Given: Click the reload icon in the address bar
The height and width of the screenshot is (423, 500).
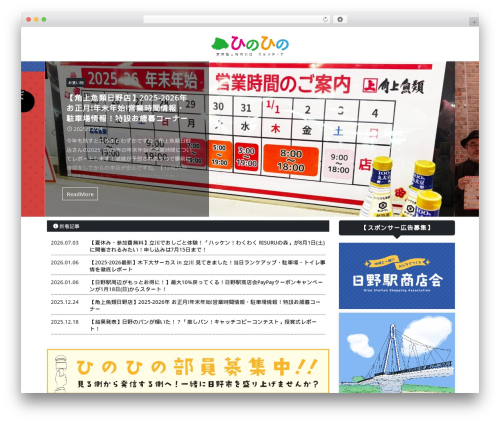Looking at the screenshot, I should pyautogui.click(x=325, y=19).
